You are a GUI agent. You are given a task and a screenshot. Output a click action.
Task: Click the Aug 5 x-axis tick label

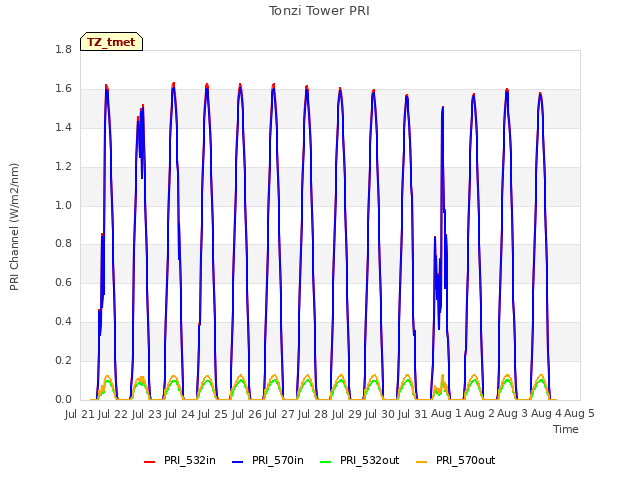[x=579, y=414]
